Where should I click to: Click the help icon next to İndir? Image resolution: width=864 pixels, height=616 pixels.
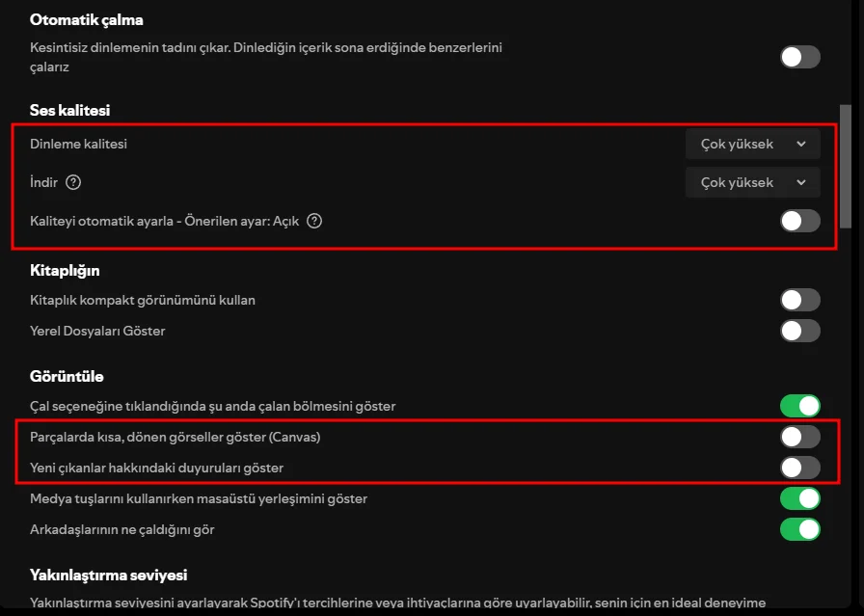[x=73, y=182]
